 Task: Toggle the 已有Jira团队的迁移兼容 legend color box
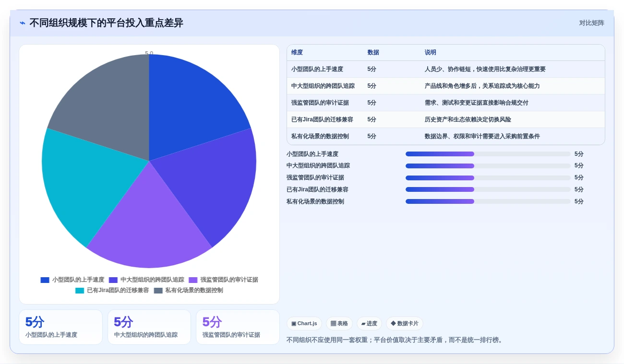pyautogui.click(x=80, y=291)
